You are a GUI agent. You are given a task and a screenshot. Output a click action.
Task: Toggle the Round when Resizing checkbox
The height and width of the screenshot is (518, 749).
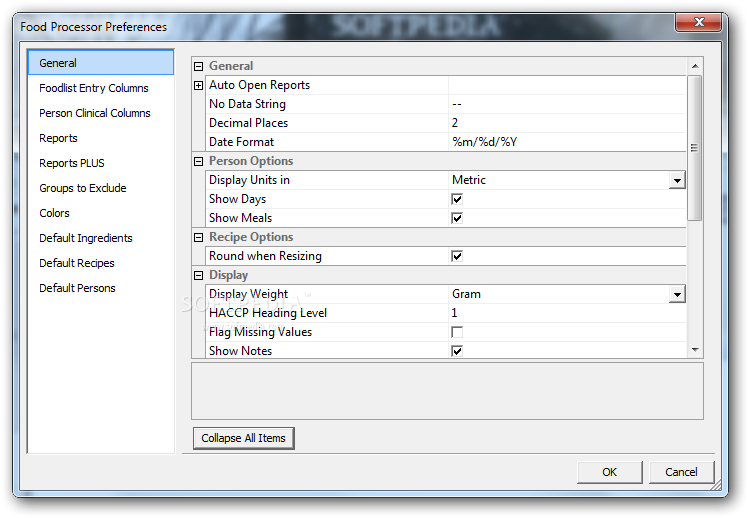pos(457,256)
